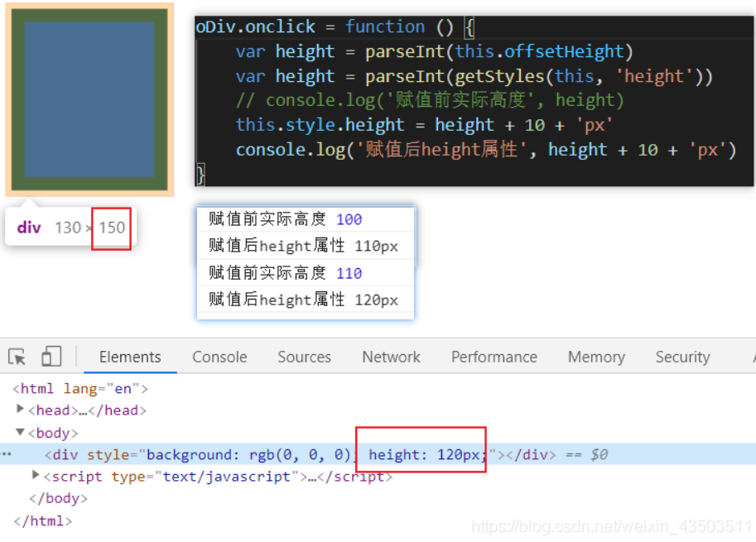Switch to the Elements tab
Screen dimensions: 756x542
[130, 357]
